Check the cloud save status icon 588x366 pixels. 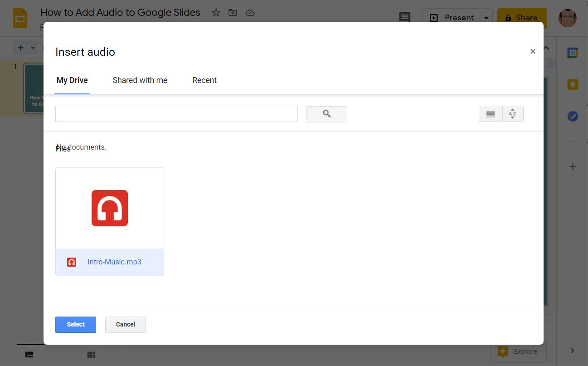[250, 13]
